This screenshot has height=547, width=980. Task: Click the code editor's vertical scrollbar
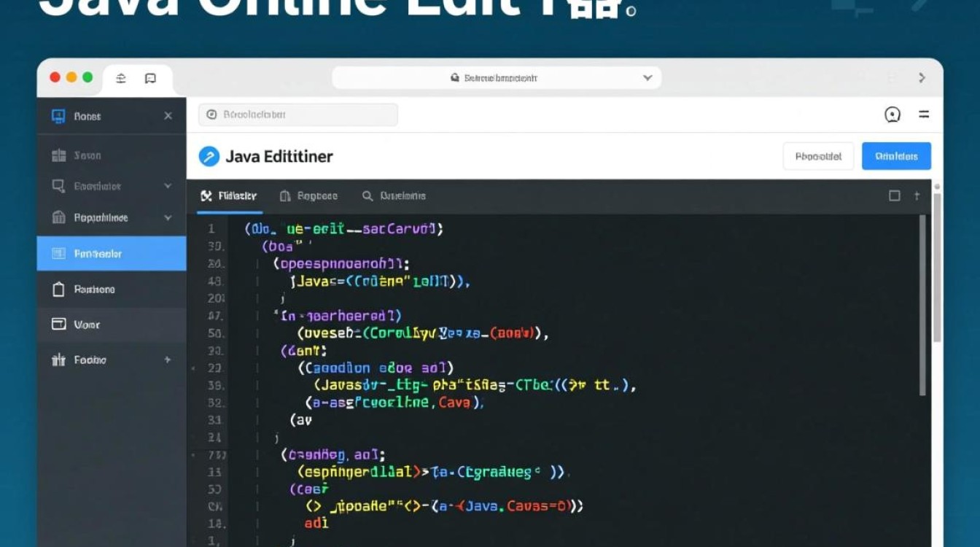(922, 306)
